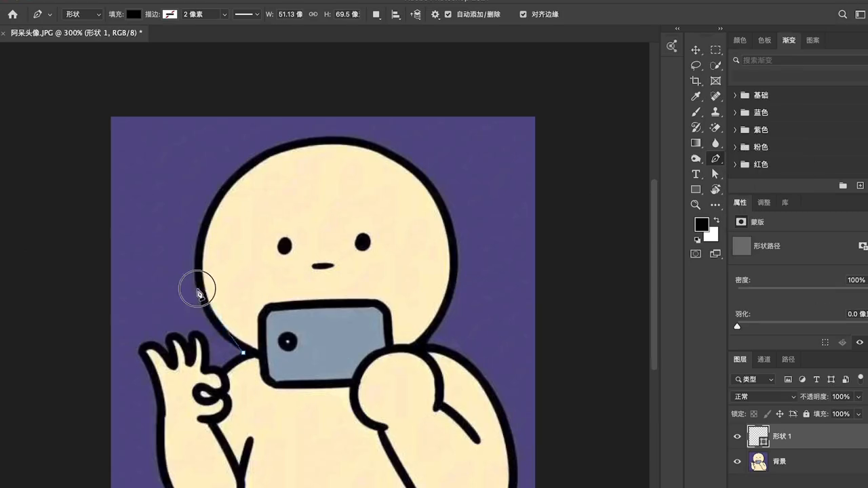This screenshot has width=868, height=488.
Task: Select the Type tool
Action: (696, 174)
